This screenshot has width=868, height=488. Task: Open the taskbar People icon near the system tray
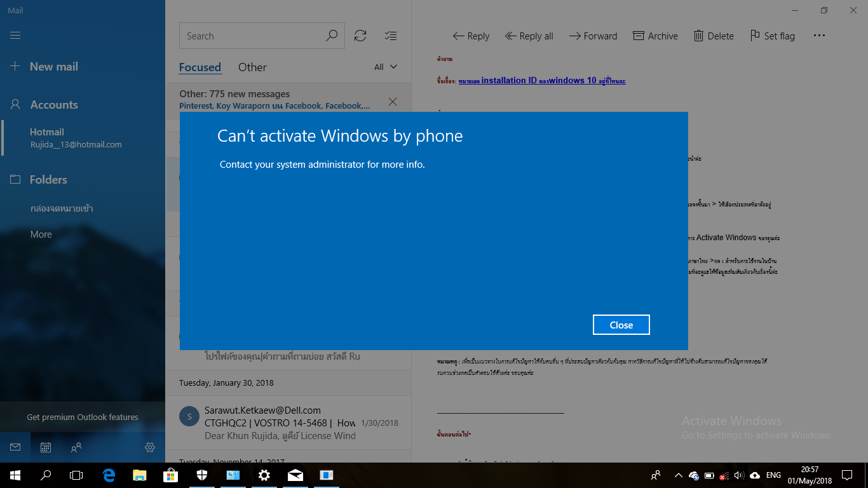point(655,475)
